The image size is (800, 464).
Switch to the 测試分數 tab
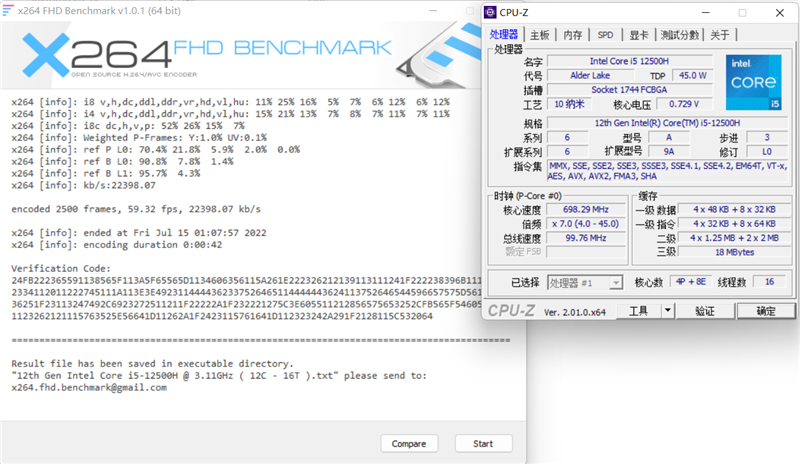click(679, 35)
